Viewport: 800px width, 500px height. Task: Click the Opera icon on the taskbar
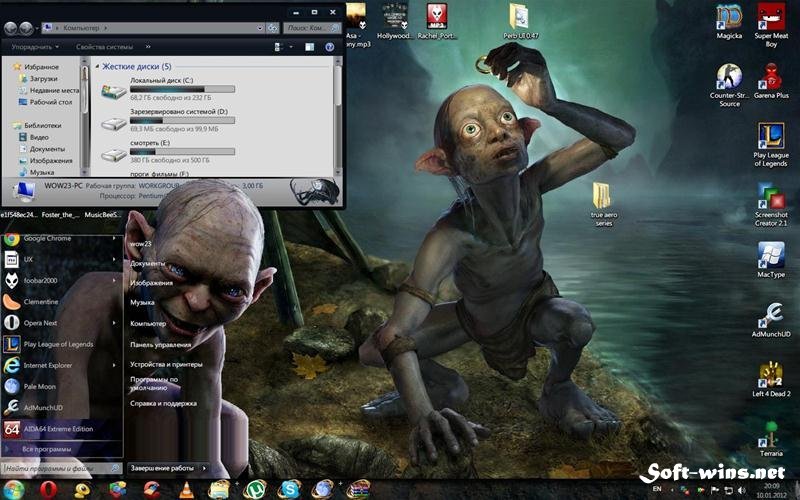[48, 490]
